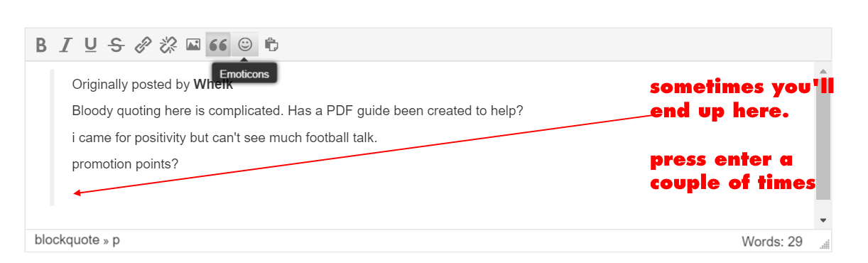
Task: Click the bold Whelk name in the quote
Action: [213, 85]
